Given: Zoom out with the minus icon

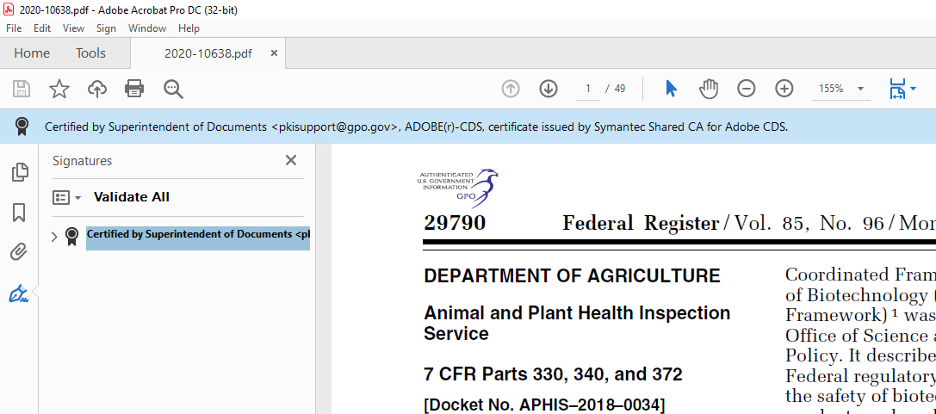Looking at the screenshot, I should (x=746, y=89).
